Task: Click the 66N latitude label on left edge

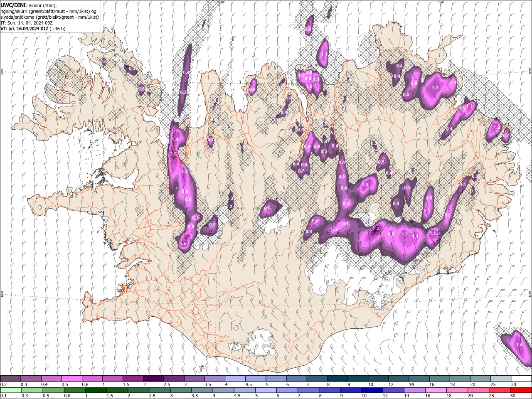Action: point(2,72)
